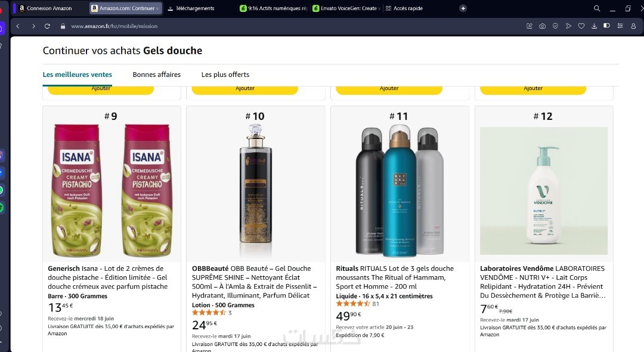
Task: Click the Laboratoires Vendôme product image
Action: point(544,191)
